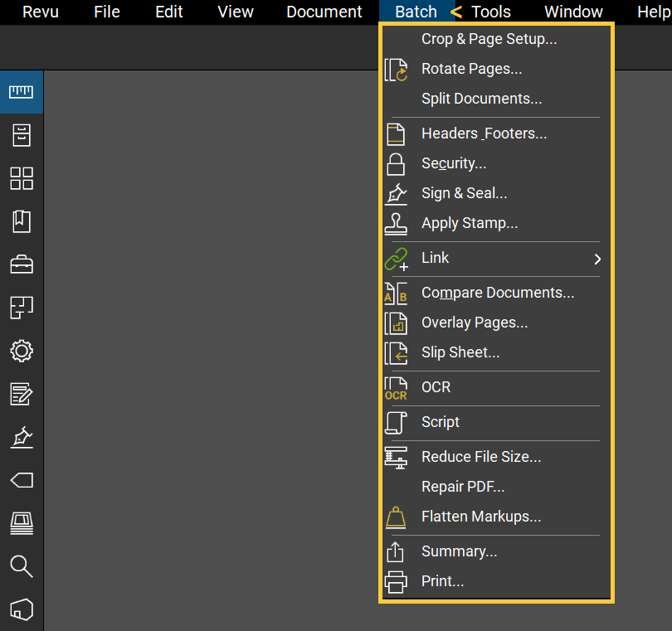Open the View menu
This screenshot has width=672, height=631.
236,12
